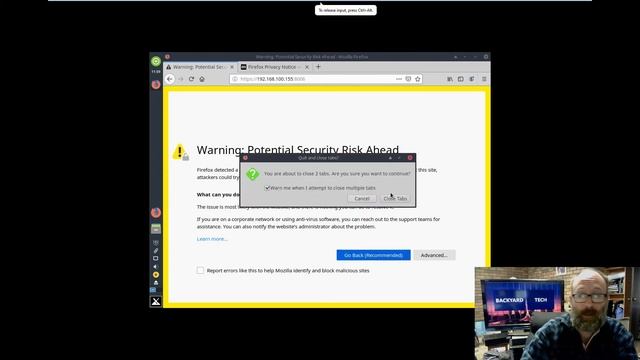The height and width of the screenshot is (360, 640).
Task: Open the Library toolbar icon
Action: 450,79
